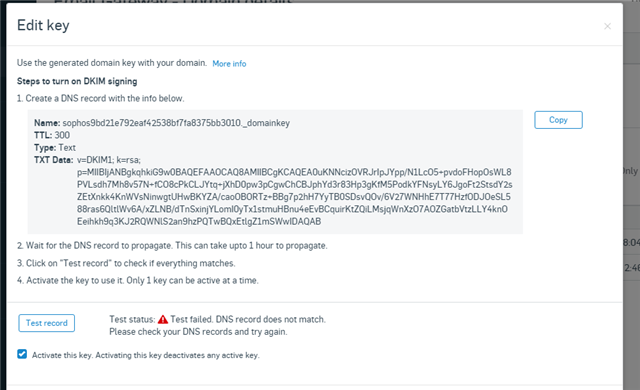640x390 pixels.
Task: Click 'Steps to turn on DKIM signing' heading
Action: coord(77,81)
